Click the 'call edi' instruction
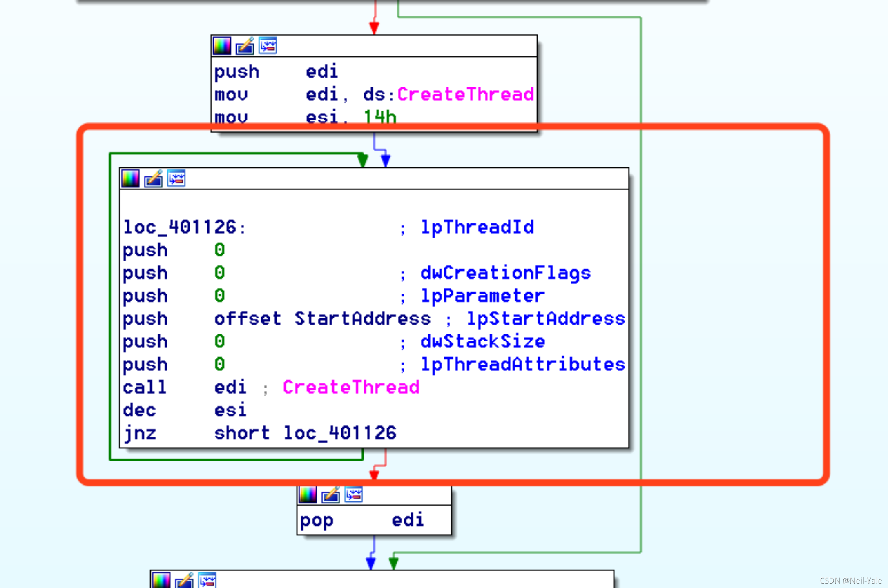The image size is (888, 588). coord(185,387)
